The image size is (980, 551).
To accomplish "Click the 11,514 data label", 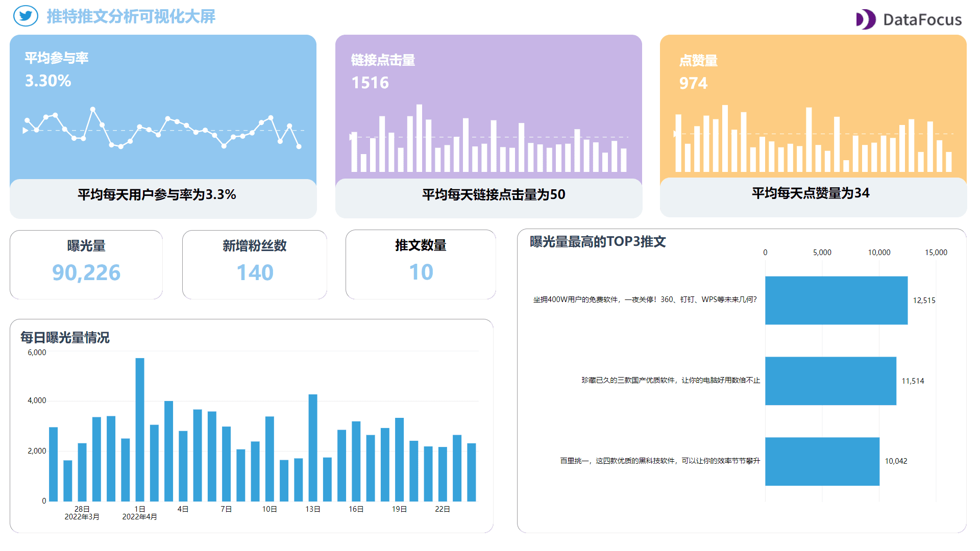I will [x=913, y=381].
